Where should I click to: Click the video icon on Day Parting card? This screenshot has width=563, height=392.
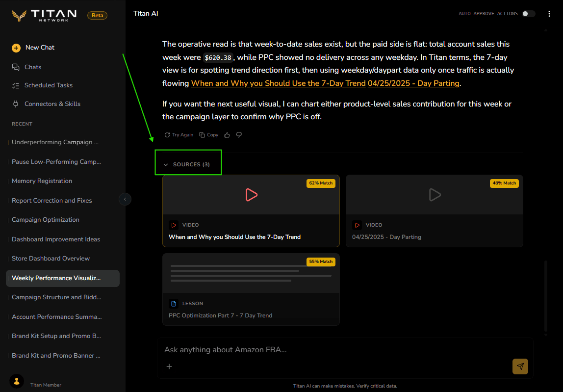[x=357, y=225]
